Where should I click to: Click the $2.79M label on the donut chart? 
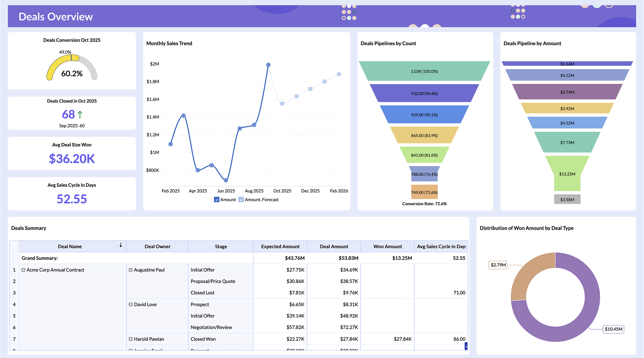click(x=498, y=265)
